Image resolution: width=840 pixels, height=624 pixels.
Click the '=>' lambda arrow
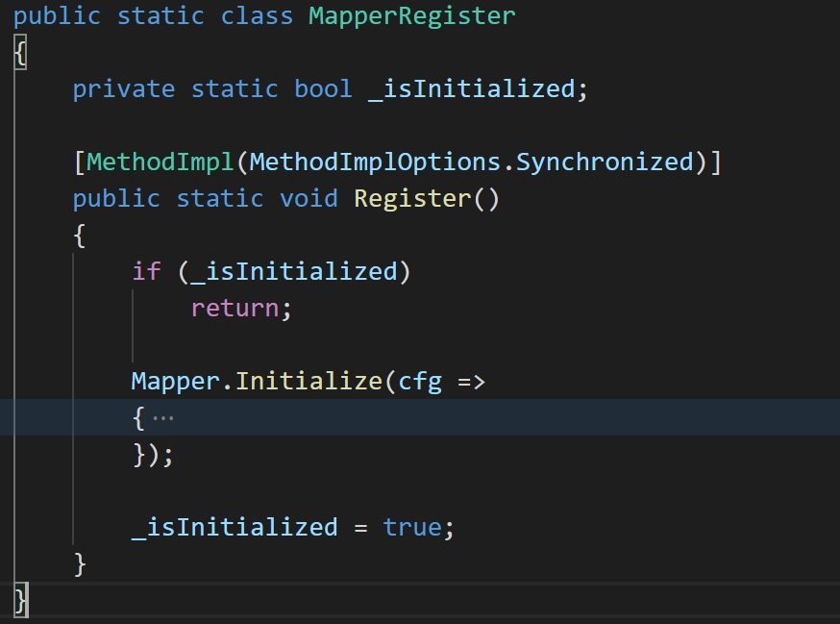pyautogui.click(x=472, y=382)
